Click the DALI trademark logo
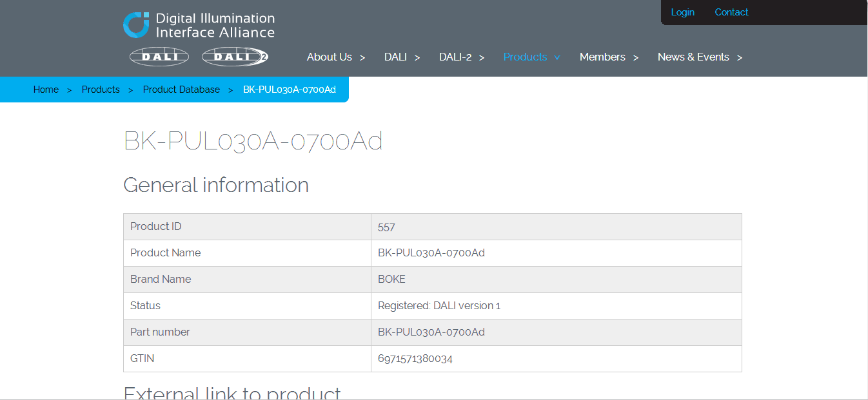The image size is (868, 400). click(x=159, y=57)
